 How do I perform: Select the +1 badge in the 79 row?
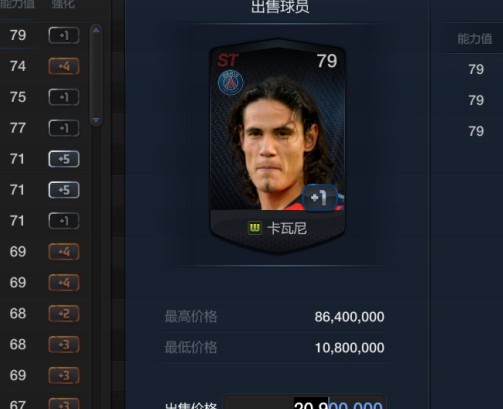click(64, 35)
